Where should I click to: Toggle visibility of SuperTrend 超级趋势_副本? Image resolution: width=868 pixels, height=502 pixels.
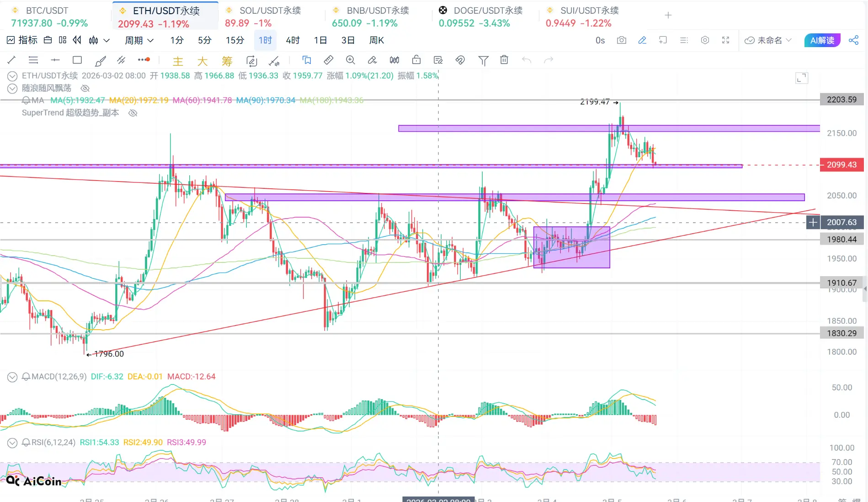(x=133, y=113)
